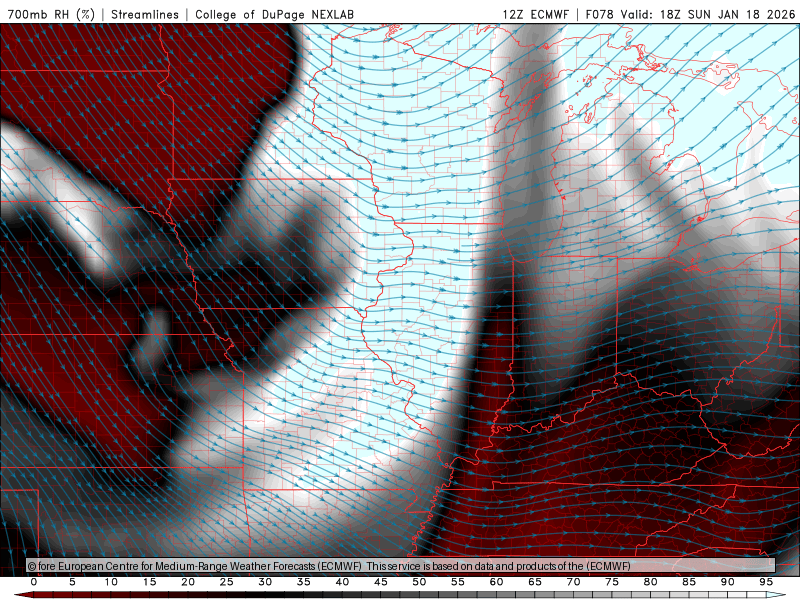Image resolution: width=800 pixels, height=600 pixels.
Task: Click the "80" color scale label
Action: click(651, 582)
